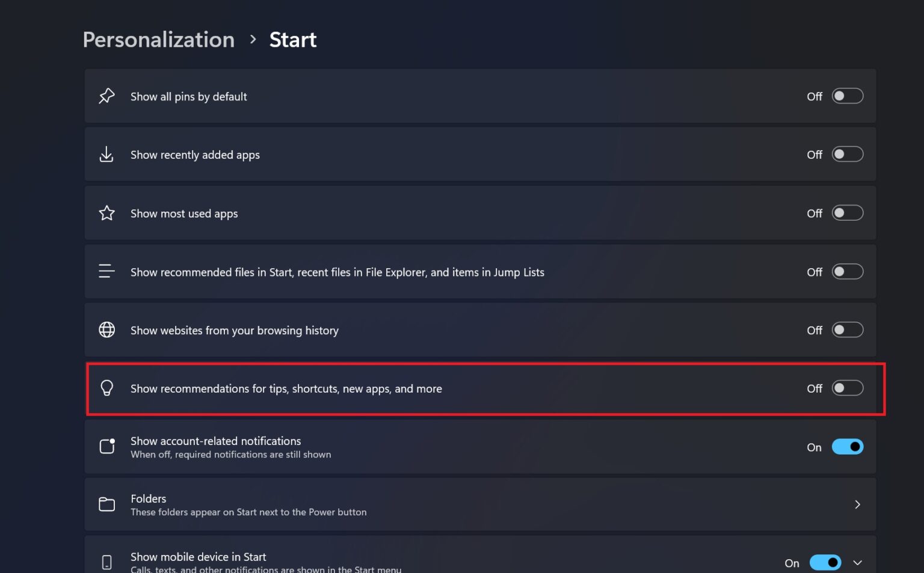The image size is (924, 573).
Task: Enable recommendations for tips and new apps
Action: pyautogui.click(x=848, y=388)
